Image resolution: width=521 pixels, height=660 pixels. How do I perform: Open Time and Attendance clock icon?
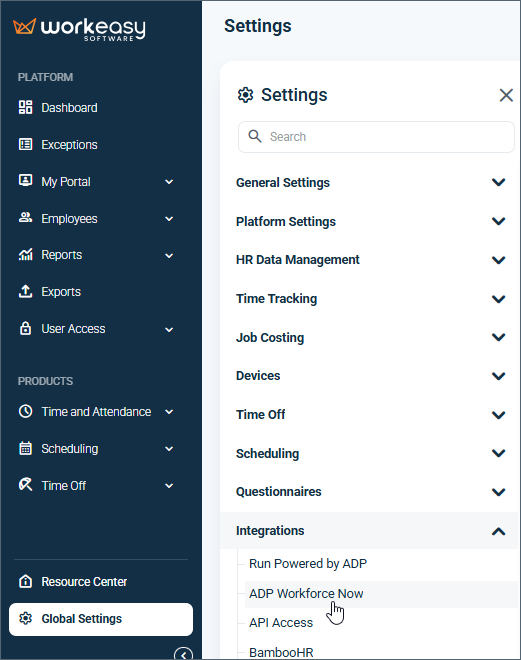click(25, 411)
